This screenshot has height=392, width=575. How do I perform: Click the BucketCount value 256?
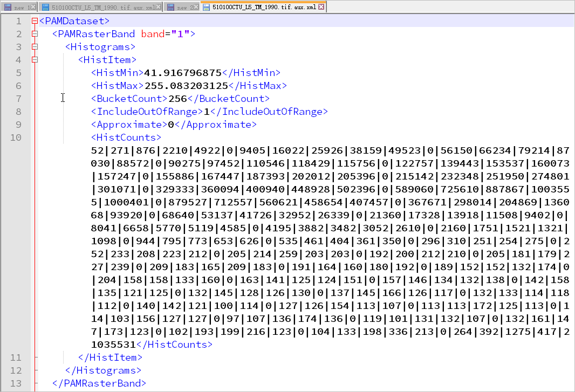pos(177,99)
